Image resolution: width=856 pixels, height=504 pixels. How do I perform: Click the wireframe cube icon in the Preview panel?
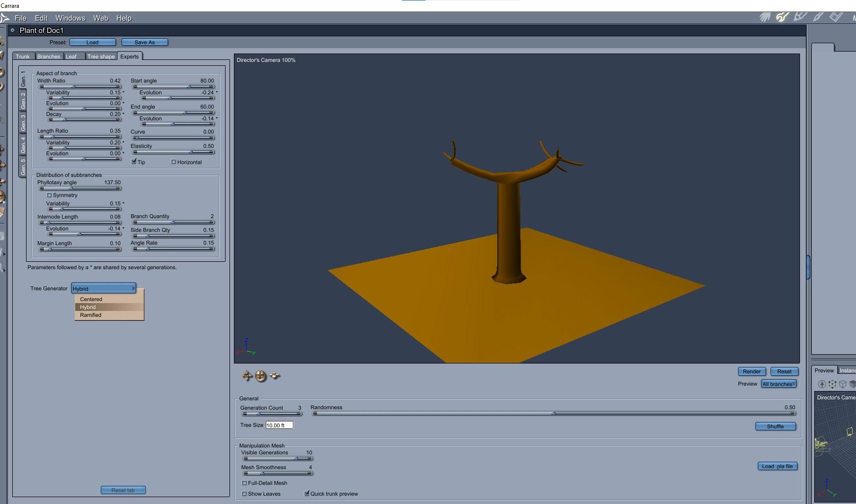click(x=842, y=384)
